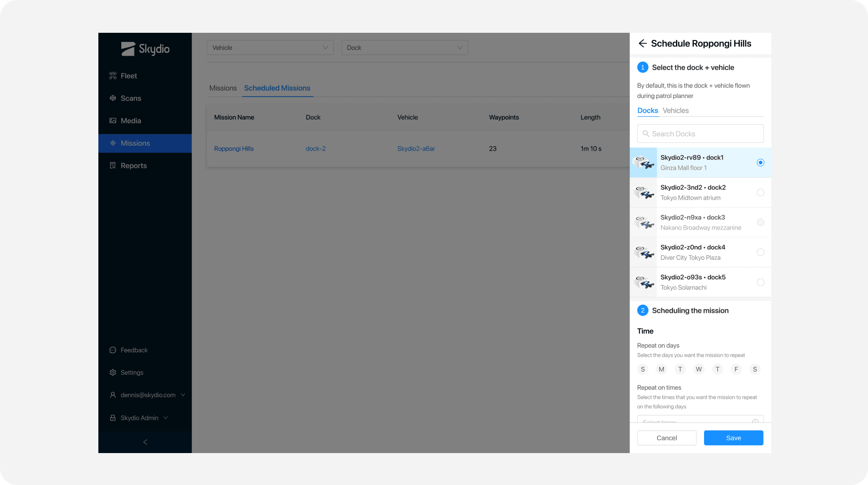Click the Reports document icon
Image resolution: width=868 pixels, height=485 pixels.
pos(113,165)
